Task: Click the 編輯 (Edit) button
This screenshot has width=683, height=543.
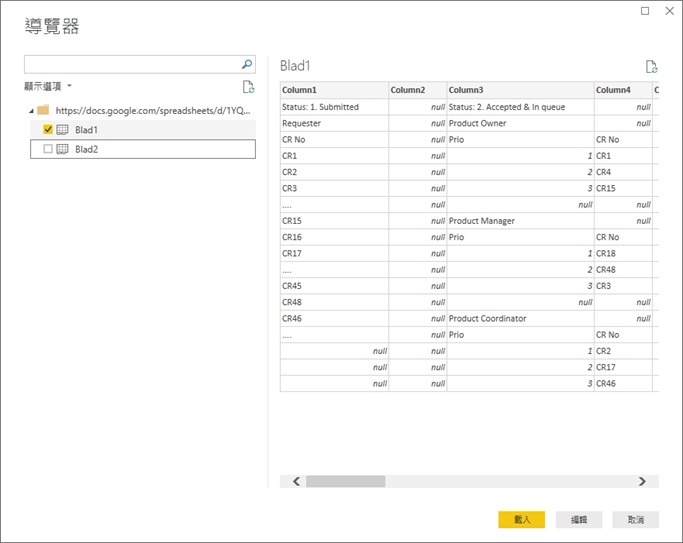Action: [x=579, y=519]
